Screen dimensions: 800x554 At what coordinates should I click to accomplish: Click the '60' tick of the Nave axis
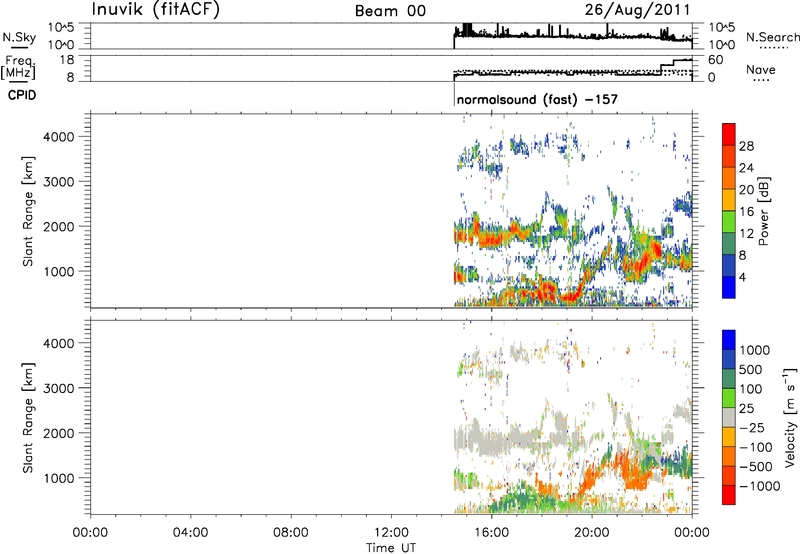716,60
